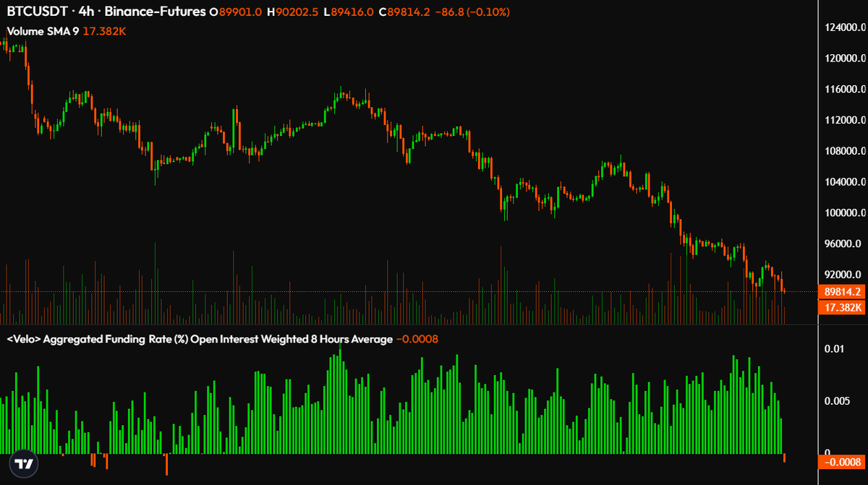The height and width of the screenshot is (485, 868).
Task: Click the 0.005 funding rate axis label
Action: tap(838, 400)
